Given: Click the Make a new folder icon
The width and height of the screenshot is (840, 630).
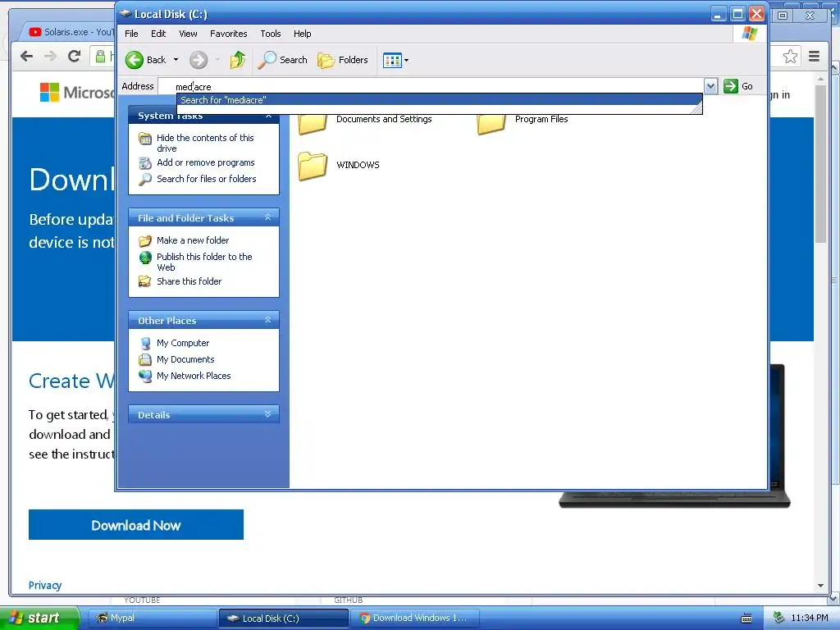Looking at the screenshot, I should (144, 240).
